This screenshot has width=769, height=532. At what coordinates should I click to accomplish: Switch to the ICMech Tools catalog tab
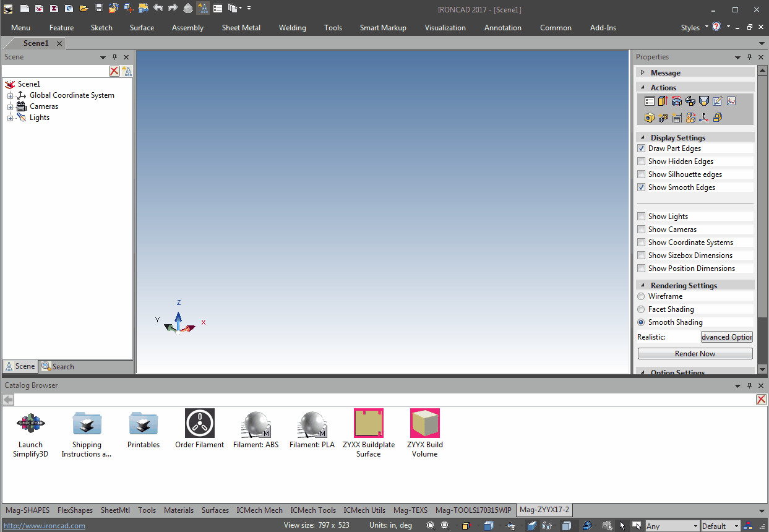[313, 510]
